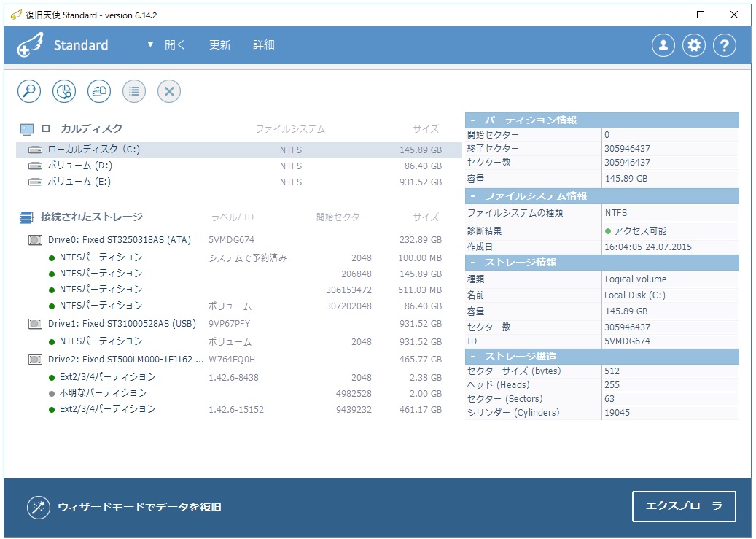The image size is (756, 539).
Task: Open the user account icon
Action: coord(663,45)
